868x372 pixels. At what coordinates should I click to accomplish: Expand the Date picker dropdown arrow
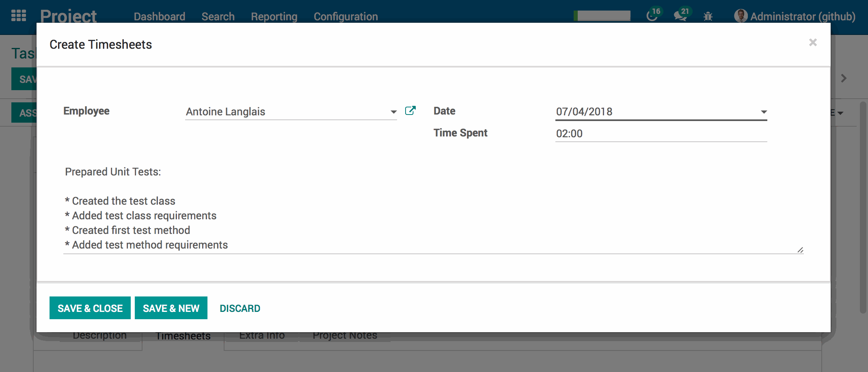764,112
